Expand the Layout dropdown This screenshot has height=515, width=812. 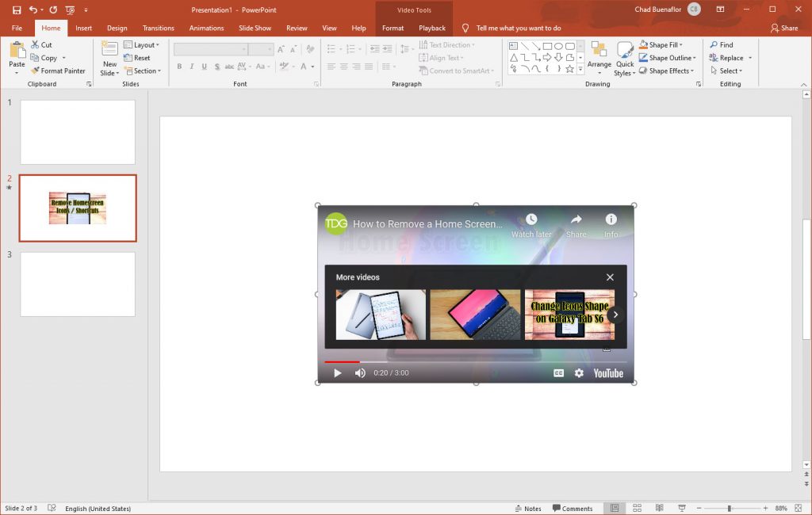[141, 44]
